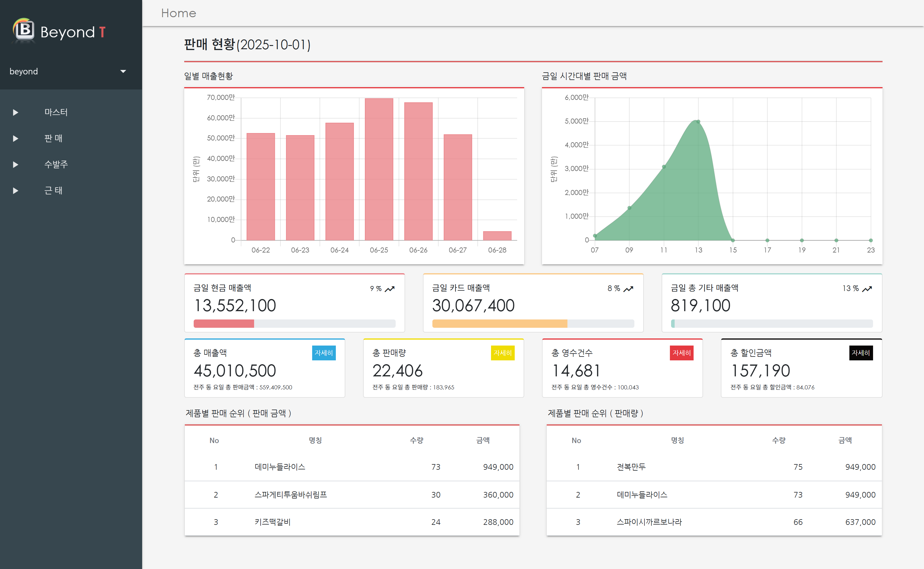
Task: Click red 자세히 button for 총 영수건수
Action: click(681, 353)
